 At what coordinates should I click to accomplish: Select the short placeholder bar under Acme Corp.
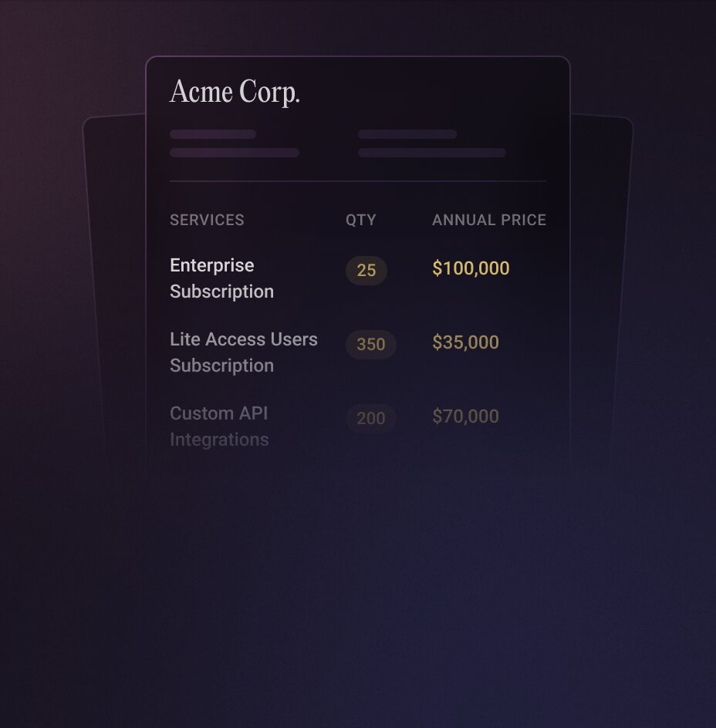point(213,134)
